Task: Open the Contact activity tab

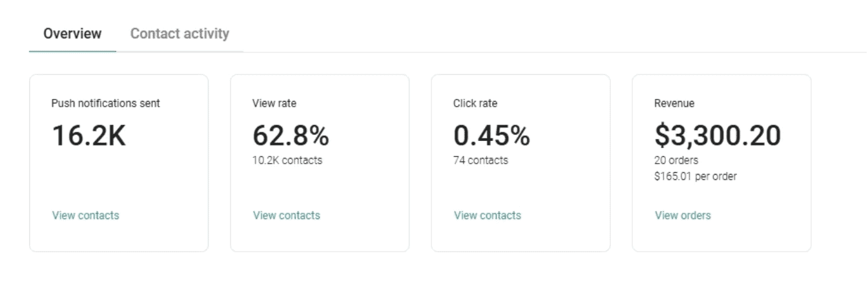Action: (x=180, y=34)
